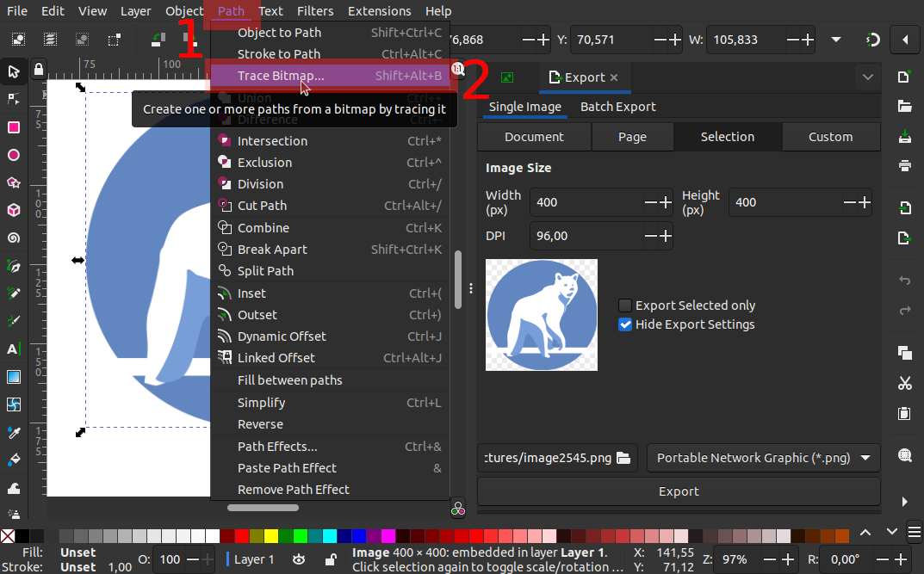Image resolution: width=924 pixels, height=574 pixels.
Task: Select the Spiral tool
Action: pos(14,238)
